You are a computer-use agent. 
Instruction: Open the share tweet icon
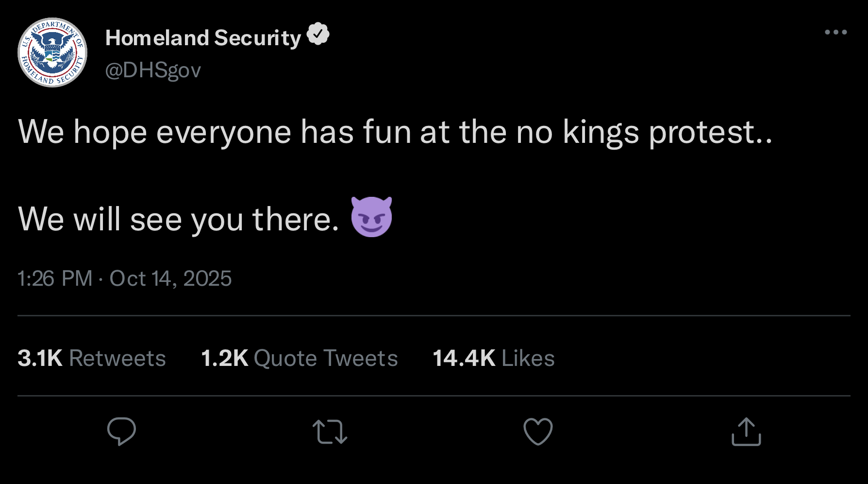(x=746, y=432)
